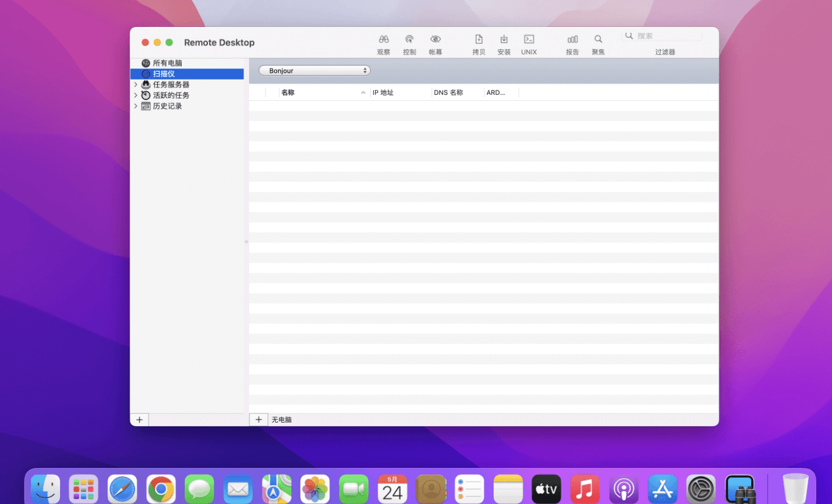Select All Computers (所有电脑) in sidebar

(167, 63)
